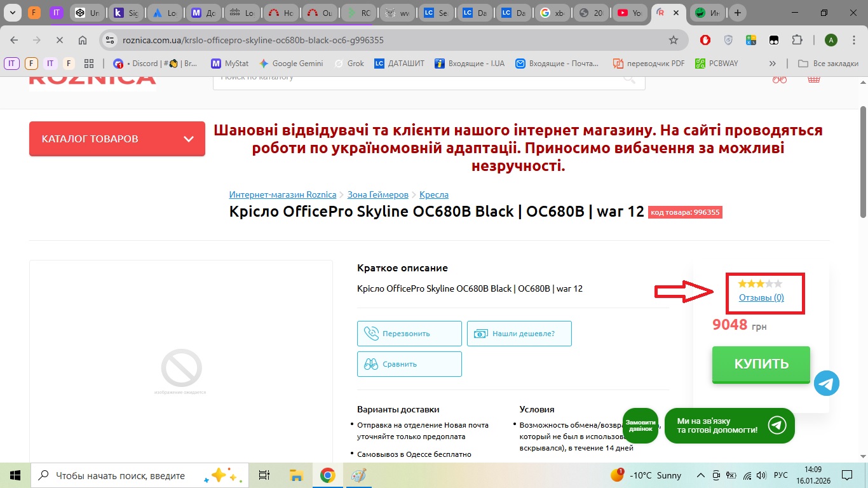Switch to the YouTube browser tab

(630, 13)
